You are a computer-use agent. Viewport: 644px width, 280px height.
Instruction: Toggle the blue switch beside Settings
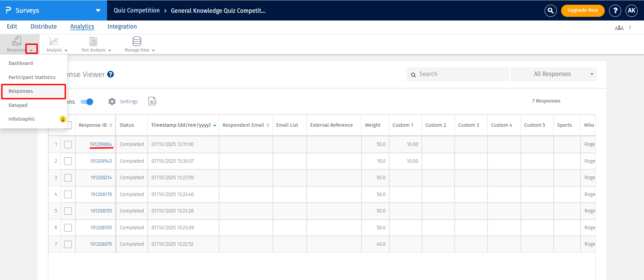[x=87, y=102]
